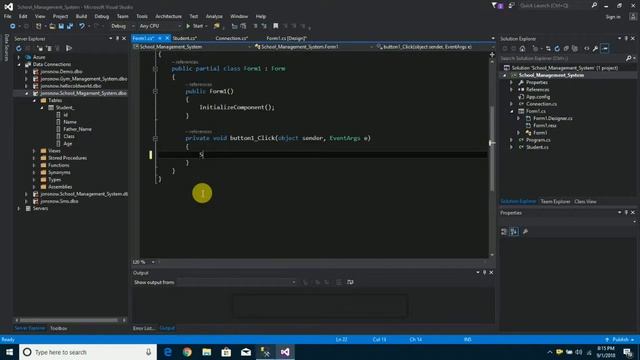Open Microsoft Edge from the taskbar
Screen dimensions: 640x360
coord(167,352)
